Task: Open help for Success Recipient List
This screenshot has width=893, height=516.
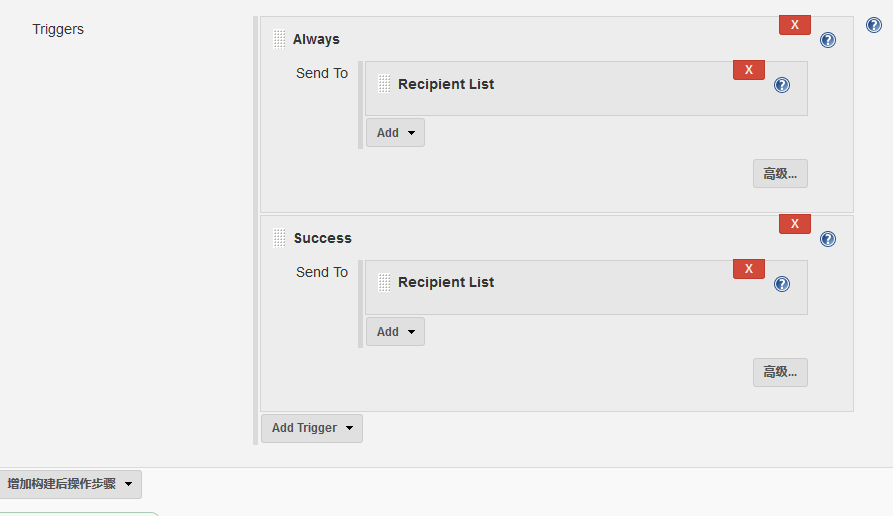Action: point(782,284)
